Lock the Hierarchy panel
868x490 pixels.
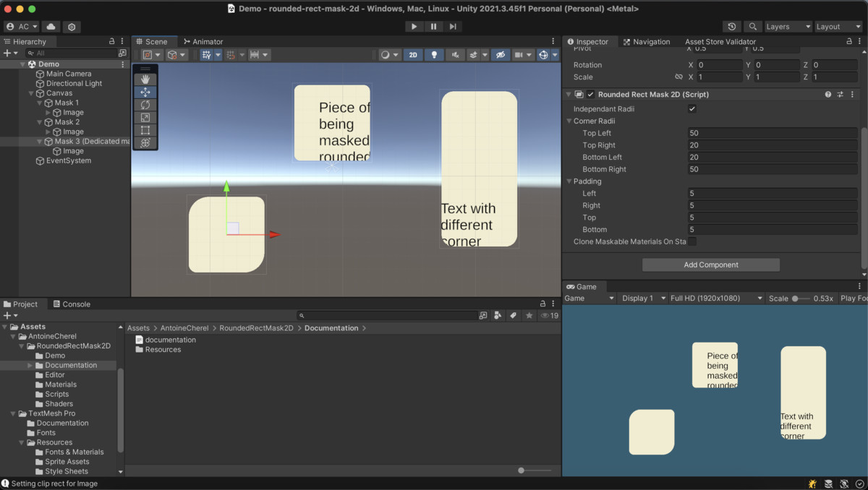point(111,42)
